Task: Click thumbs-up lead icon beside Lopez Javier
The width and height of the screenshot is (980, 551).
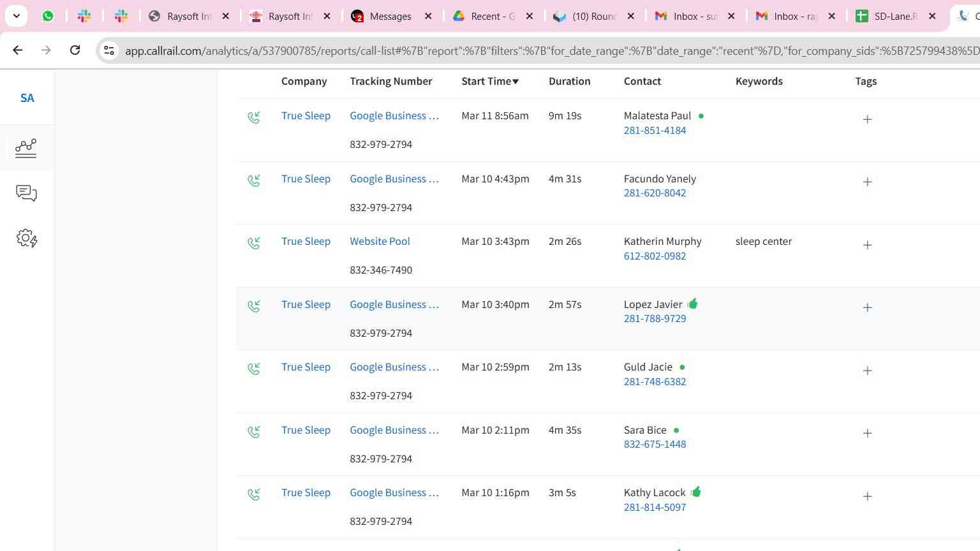Action: click(x=693, y=304)
